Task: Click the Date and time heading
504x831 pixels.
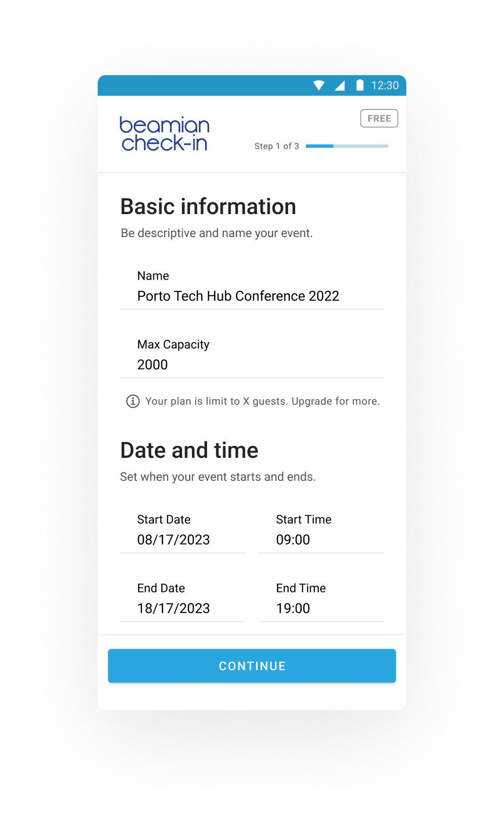Action: click(x=189, y=450)
